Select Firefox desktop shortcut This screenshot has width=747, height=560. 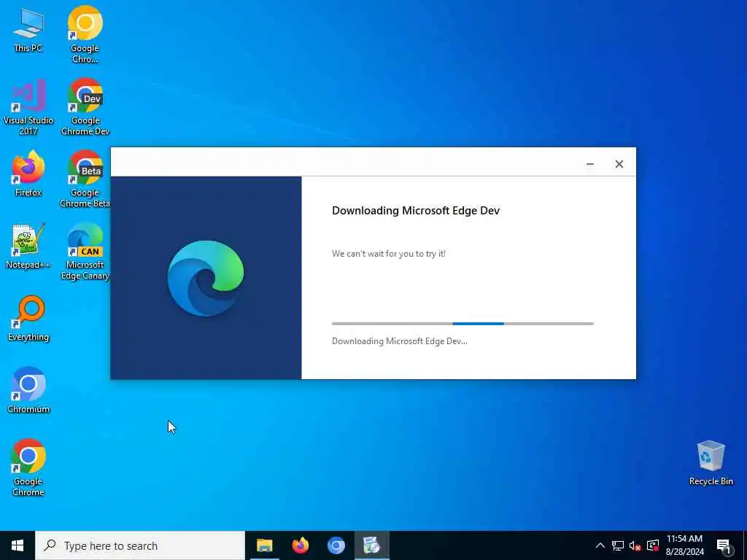28,174
